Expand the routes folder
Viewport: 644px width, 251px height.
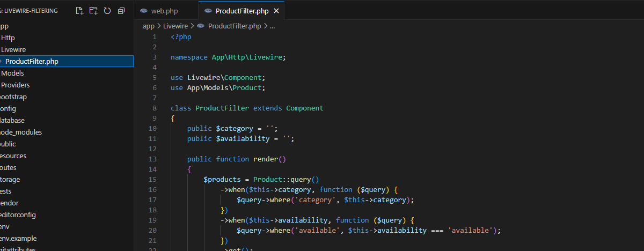[67, 167]
